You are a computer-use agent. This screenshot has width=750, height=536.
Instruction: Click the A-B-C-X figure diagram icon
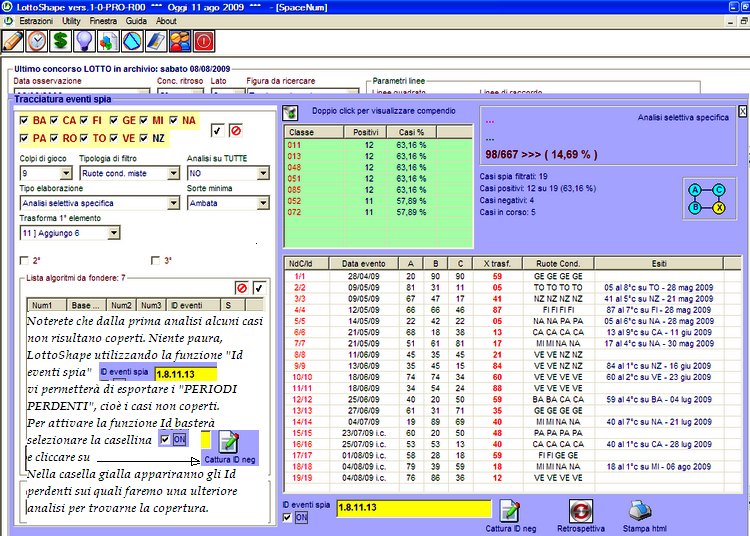[709, 198]
